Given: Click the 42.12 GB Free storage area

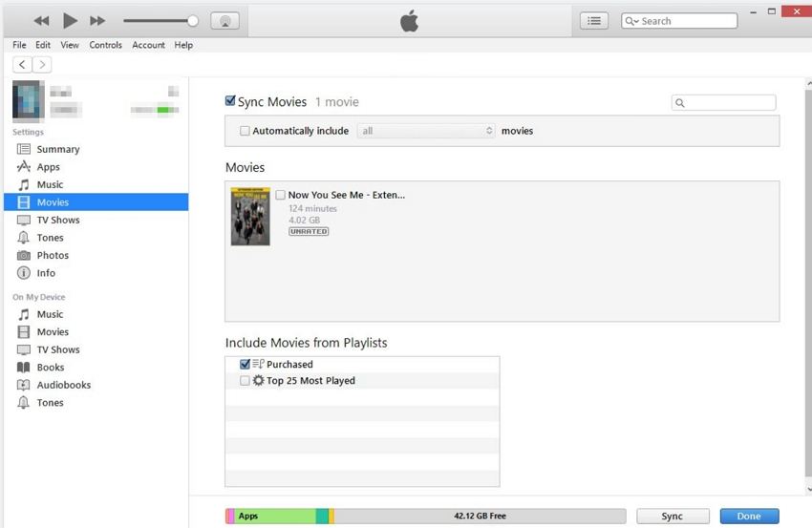Looking at the screenshot, I should (x=481, y=516).
